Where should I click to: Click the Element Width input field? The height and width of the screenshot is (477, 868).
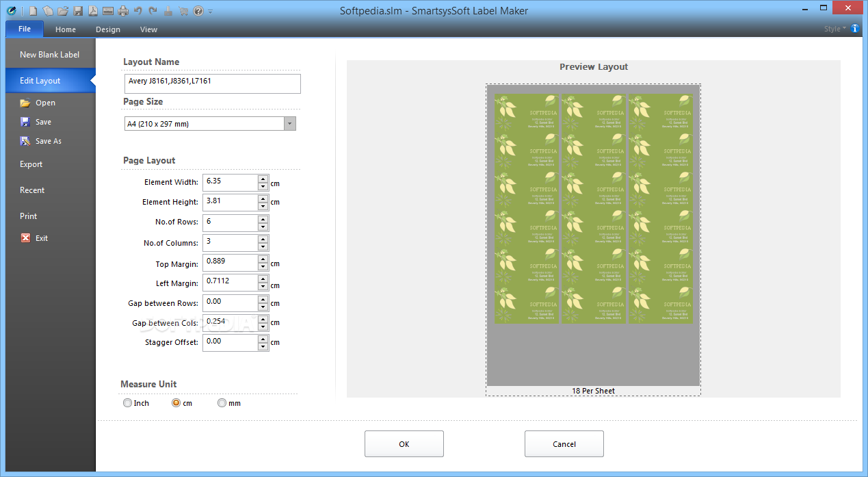230,183
